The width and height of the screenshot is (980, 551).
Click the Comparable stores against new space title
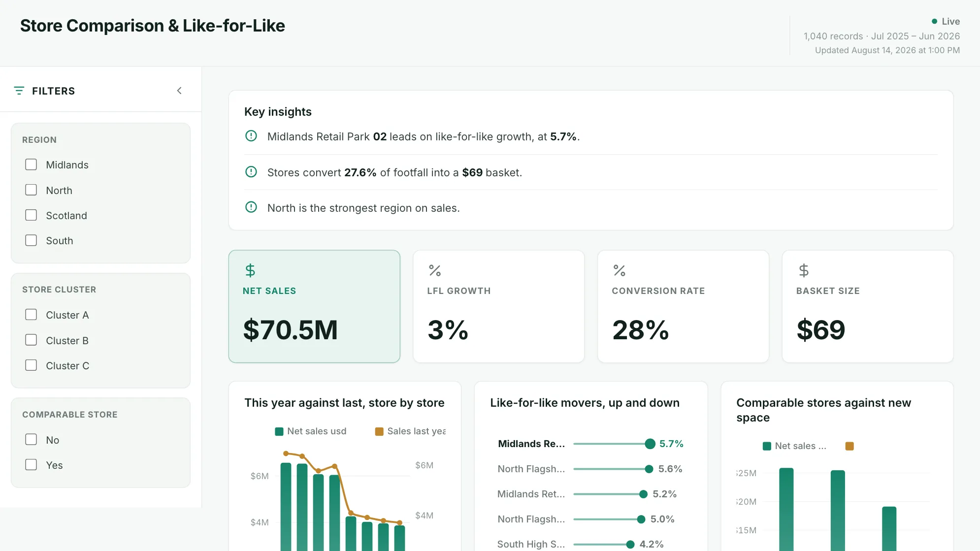pos(823,410)
